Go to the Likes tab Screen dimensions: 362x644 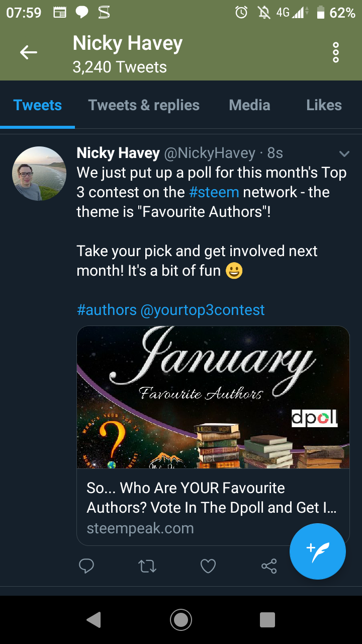[x=324, y=105]
